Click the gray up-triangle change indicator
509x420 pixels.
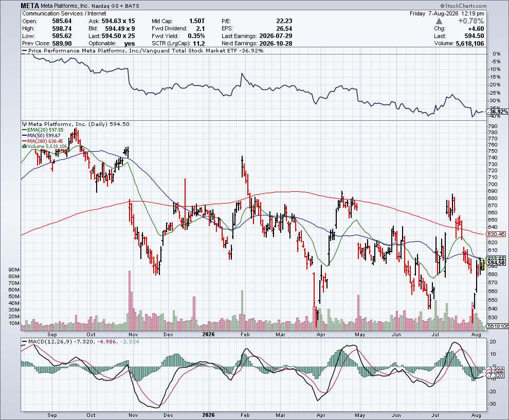(439, 21)
